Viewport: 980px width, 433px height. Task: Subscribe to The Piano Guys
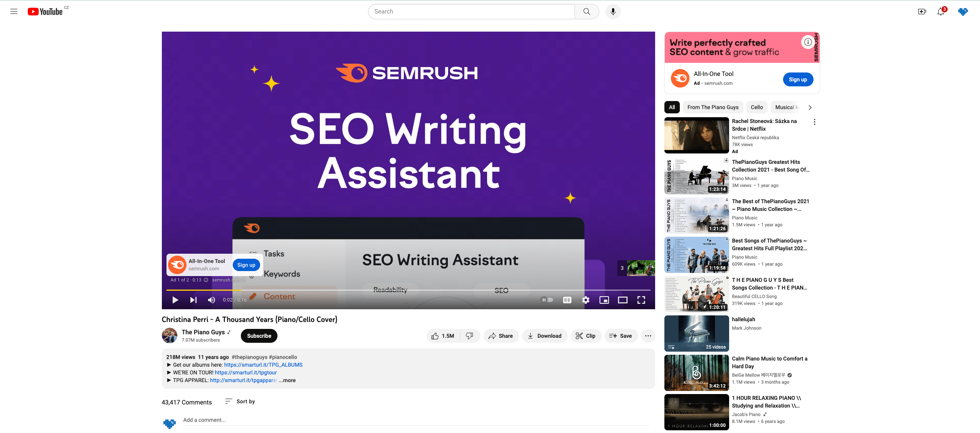(x=259, y=336)
